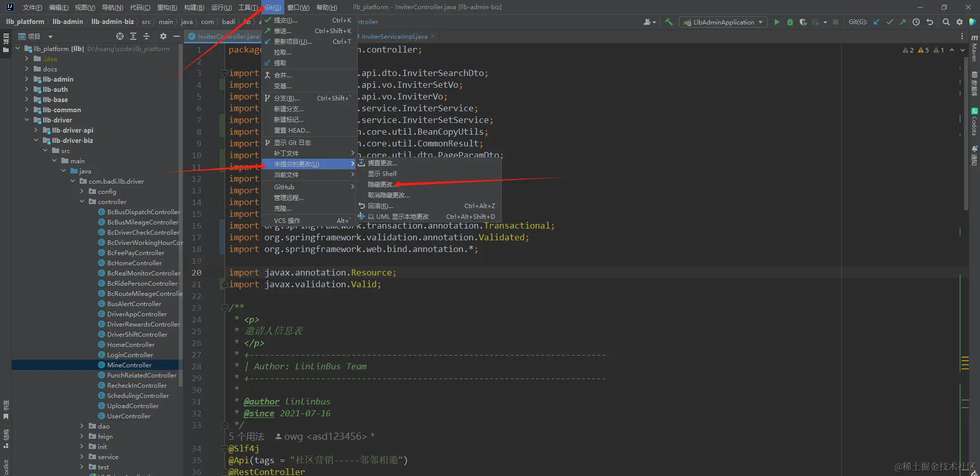Expand the service package folder
The width and height of the screenshot is (980, 476).
(82, 457)
